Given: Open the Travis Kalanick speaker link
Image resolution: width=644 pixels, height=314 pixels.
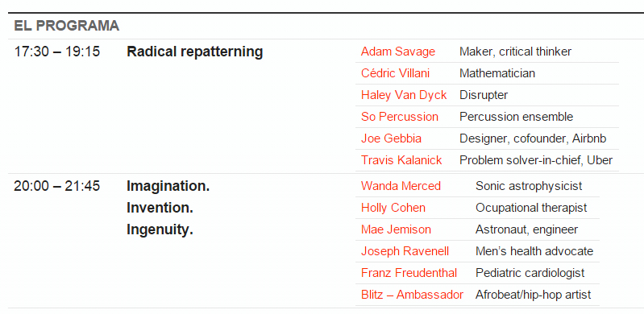Looking at the screenshot, I should click(401, 160).
